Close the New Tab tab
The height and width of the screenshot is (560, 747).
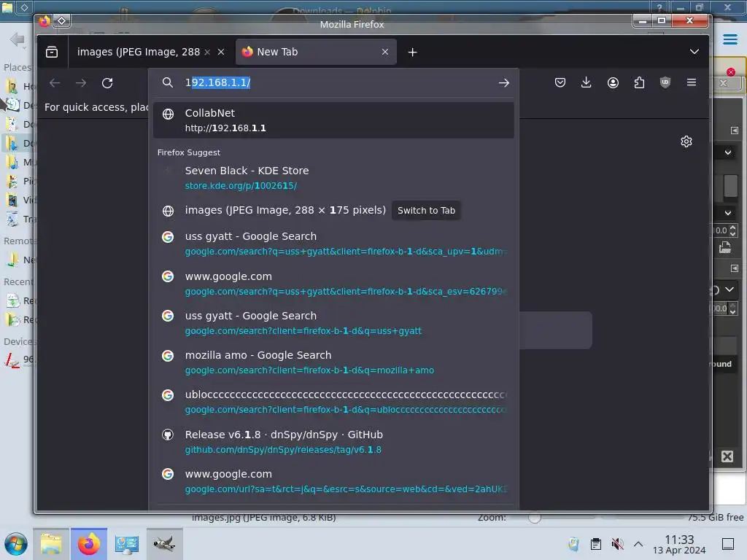pos(385,52)
